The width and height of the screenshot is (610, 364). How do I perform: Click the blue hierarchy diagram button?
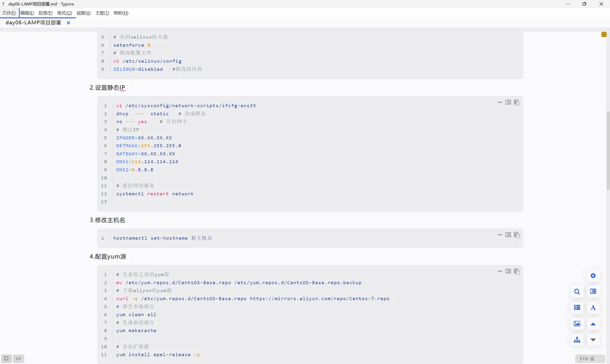click(577, 340)
